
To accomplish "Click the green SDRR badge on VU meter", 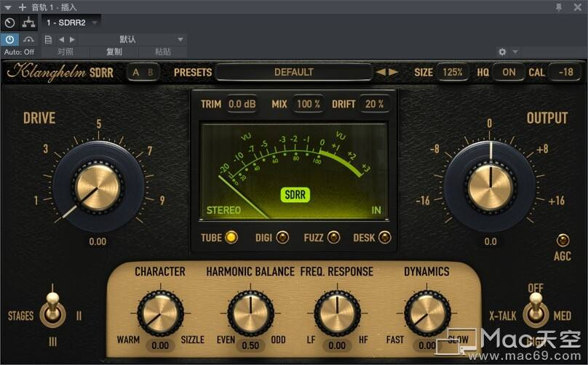I will 295,194.
